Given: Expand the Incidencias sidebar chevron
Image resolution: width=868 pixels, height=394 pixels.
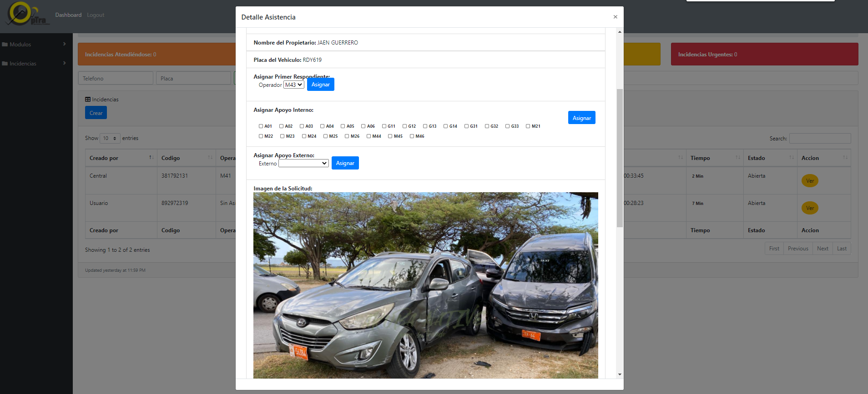Looking at the screenshot, I should click(65, 63).
